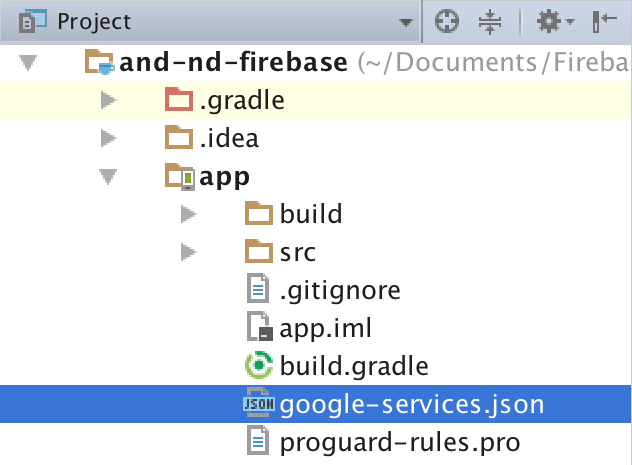Expand the src folder
Image resolution: width=632 pixels, height=465 pixels.
pyautogui.click(x=188, y=251)
